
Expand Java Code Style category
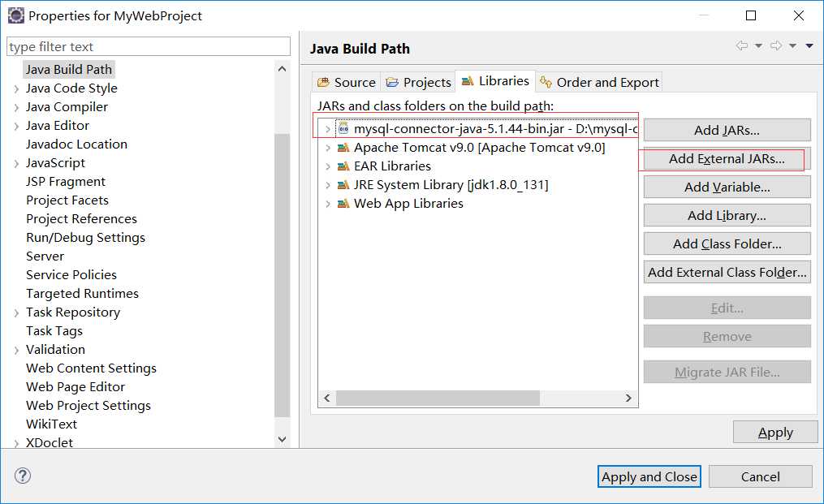pyautogui.click(x=16, y=88)
